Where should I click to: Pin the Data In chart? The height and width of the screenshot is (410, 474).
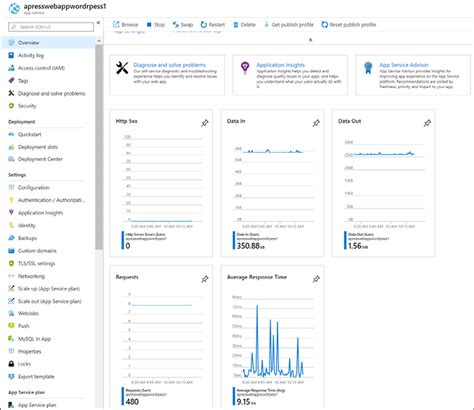(316, 123)
